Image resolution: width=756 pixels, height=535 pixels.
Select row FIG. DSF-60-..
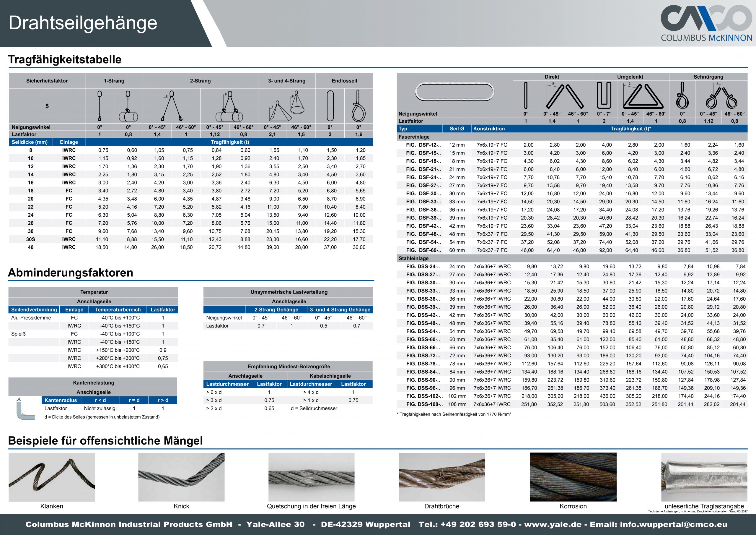point(572,250)
